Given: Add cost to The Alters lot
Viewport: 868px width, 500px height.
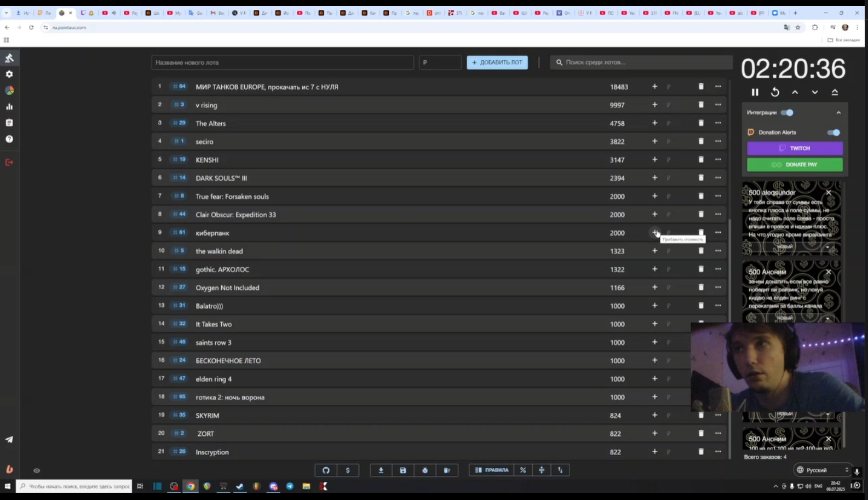Looking at the screenshot, I should 654,123.
